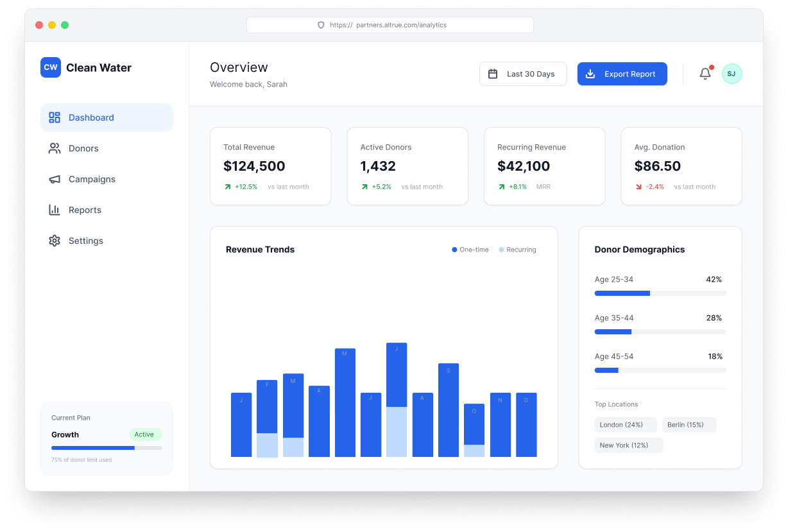The height and width of the screenshot is (532, 788).
Task: Click the CW Clean Water logo icon
Action: point(51,67)
